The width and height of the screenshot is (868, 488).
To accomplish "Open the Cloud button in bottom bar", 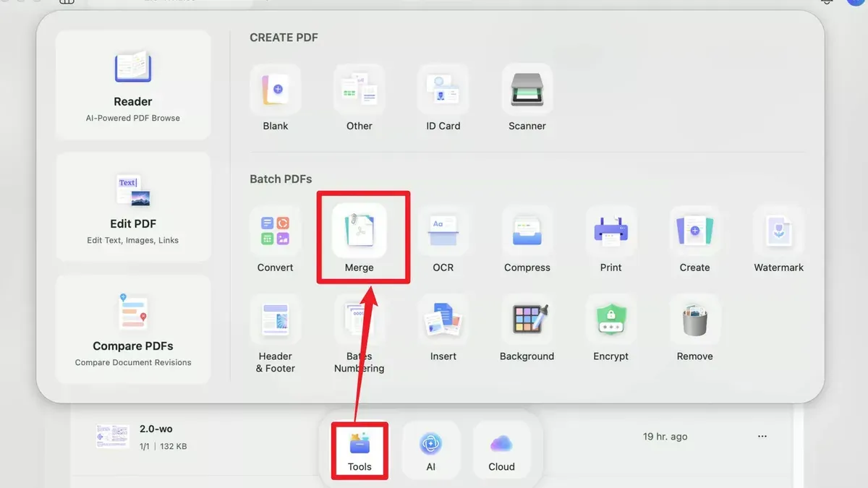I will tap(501, 450).
